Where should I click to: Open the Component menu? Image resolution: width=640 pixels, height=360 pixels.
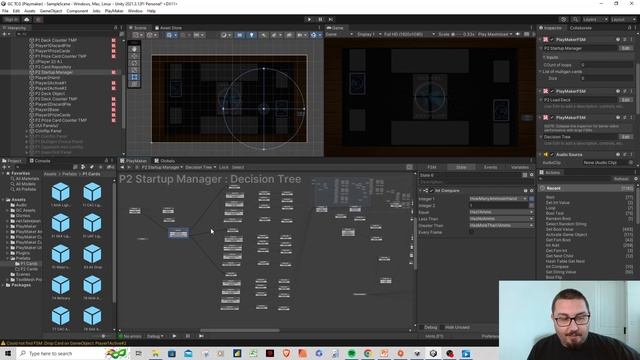(77, 11)
